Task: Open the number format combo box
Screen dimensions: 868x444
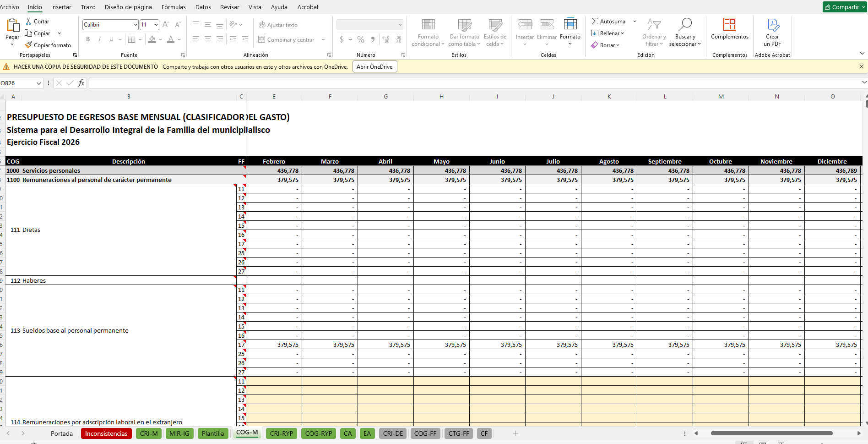Action: tap(370, 25)
